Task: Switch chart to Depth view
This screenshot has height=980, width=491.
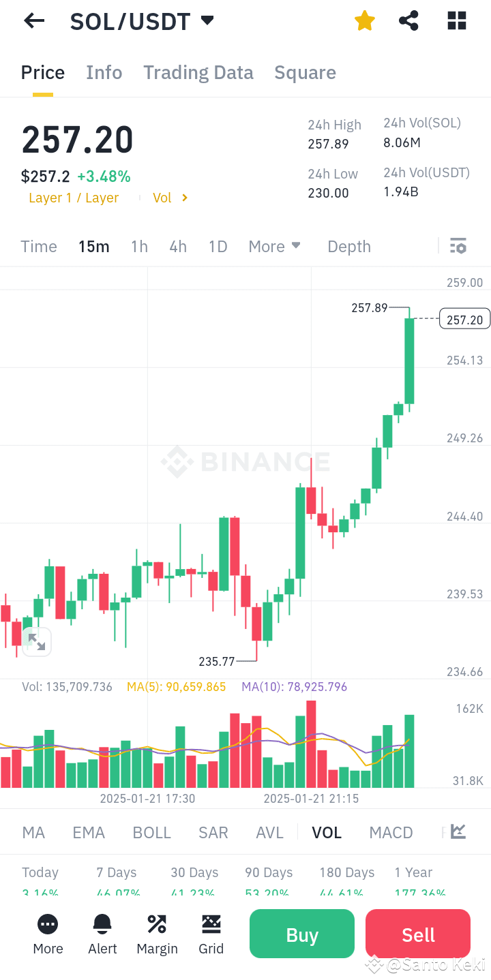Action: point(348,246)
